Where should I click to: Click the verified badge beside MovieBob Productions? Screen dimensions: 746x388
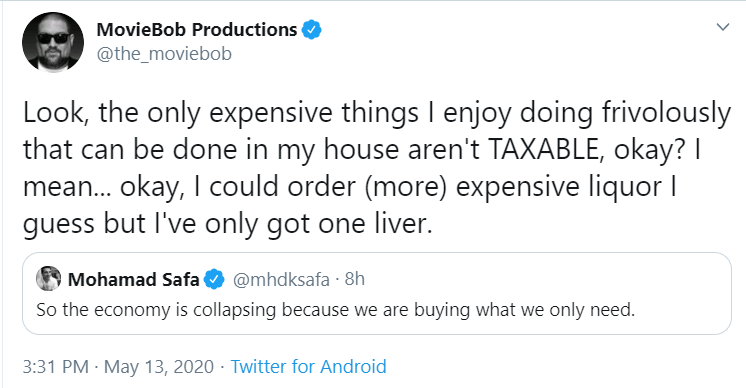pyautogui.click(x=312, y=30)
